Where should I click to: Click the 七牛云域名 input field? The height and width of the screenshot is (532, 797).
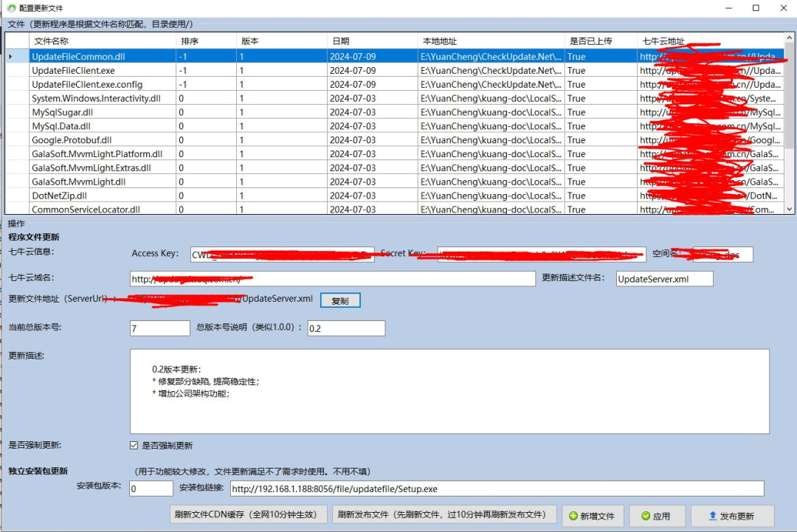(x=332, y=278)
